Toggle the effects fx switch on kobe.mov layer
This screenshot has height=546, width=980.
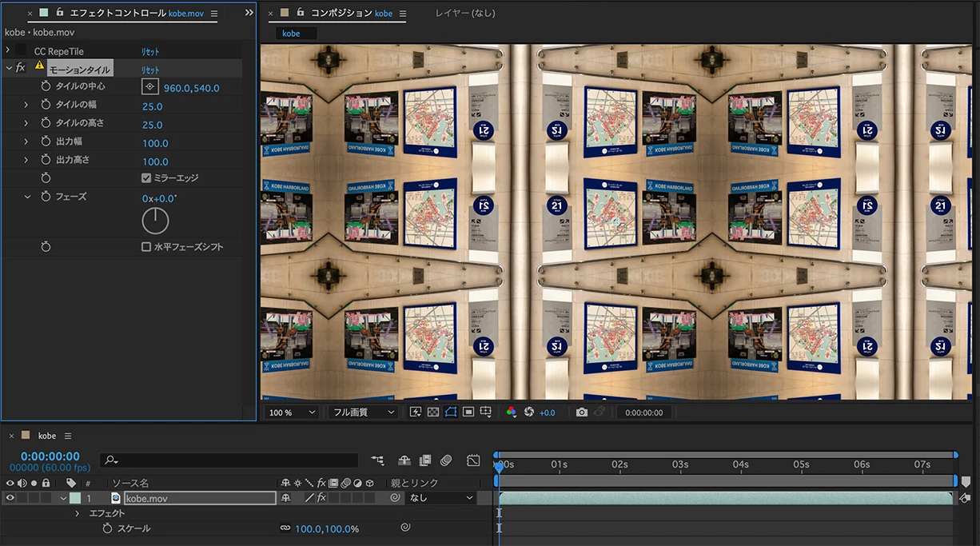click(321, 497)
